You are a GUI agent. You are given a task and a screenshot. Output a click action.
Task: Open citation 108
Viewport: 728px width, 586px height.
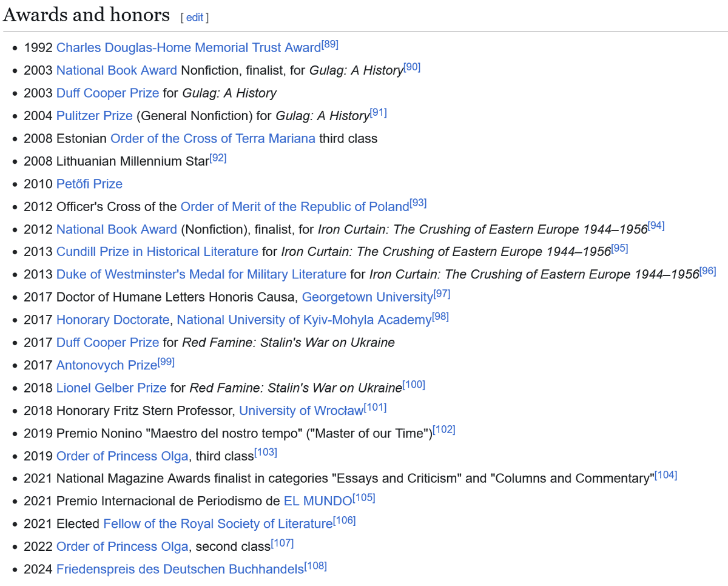[x=315, y=565]
